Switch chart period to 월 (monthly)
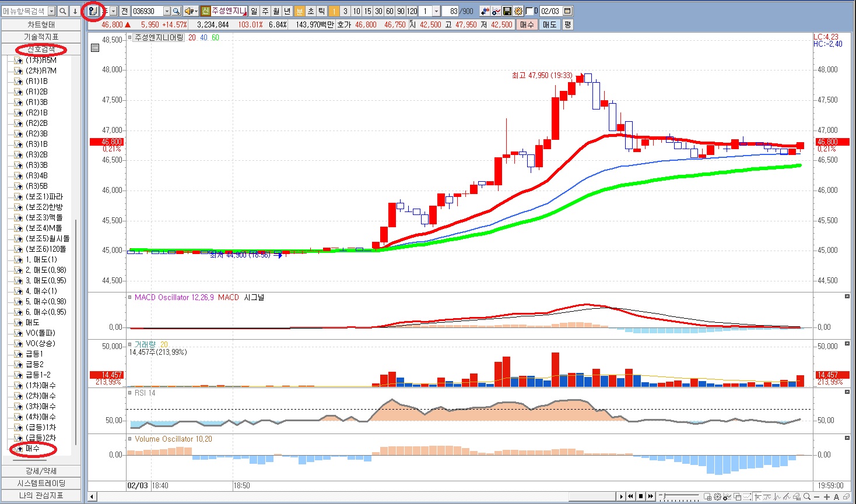 (276, 11)
